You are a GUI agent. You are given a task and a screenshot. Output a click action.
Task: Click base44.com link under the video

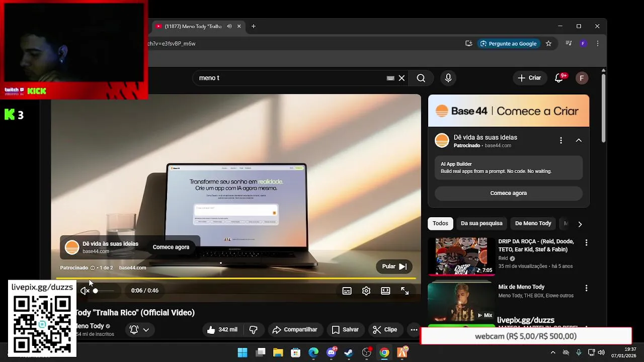tap(132, 268)
